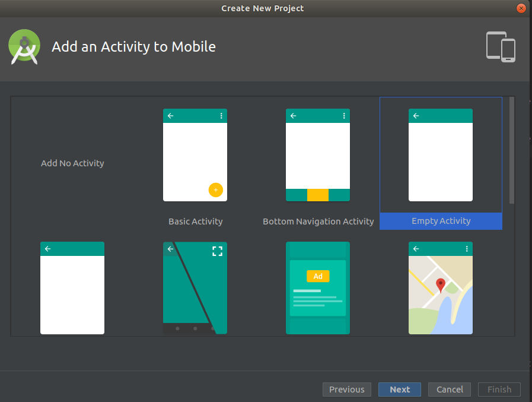
Task: Click the Basic Activity overflow dots icon
Action: click(x=221, y=116)
